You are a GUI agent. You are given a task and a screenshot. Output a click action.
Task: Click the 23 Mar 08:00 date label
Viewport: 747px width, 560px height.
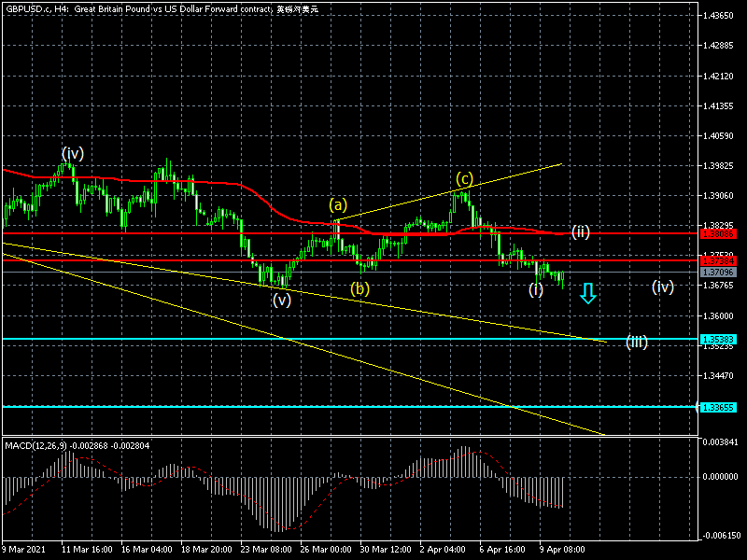pyautogui.click(x=267, y=551)
